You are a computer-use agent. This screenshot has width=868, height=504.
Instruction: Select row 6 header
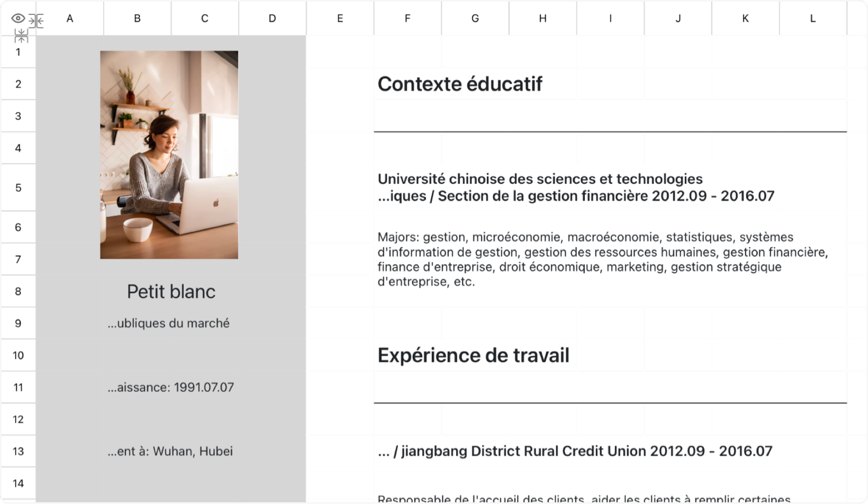tap(18, 227)
